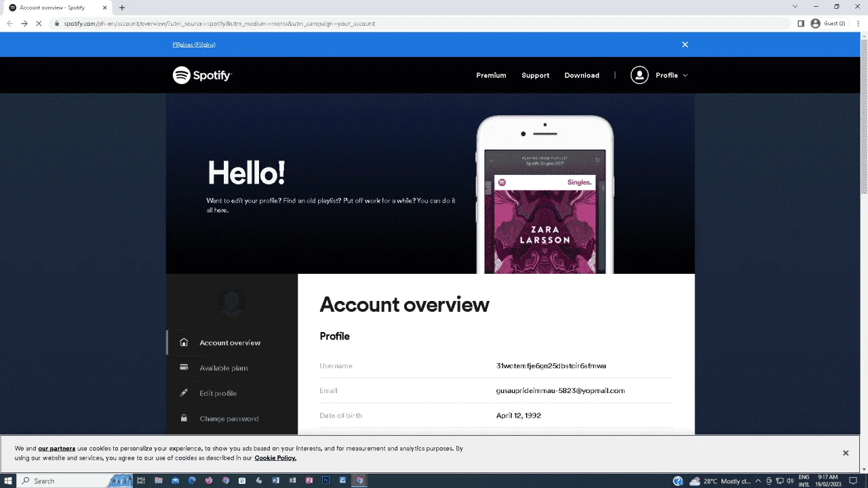
Task: Click the Spotify logo in header
Action: pyautogui.click(x=202, y=75)
